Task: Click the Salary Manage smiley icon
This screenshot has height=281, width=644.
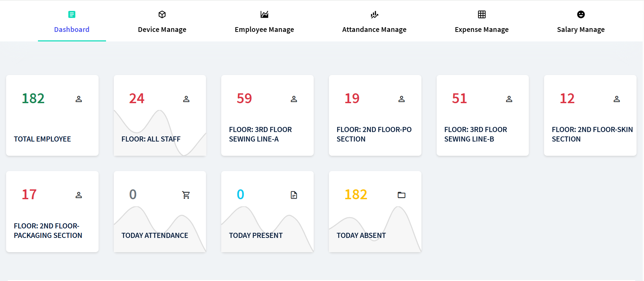Action: click(x=581, y=14)
